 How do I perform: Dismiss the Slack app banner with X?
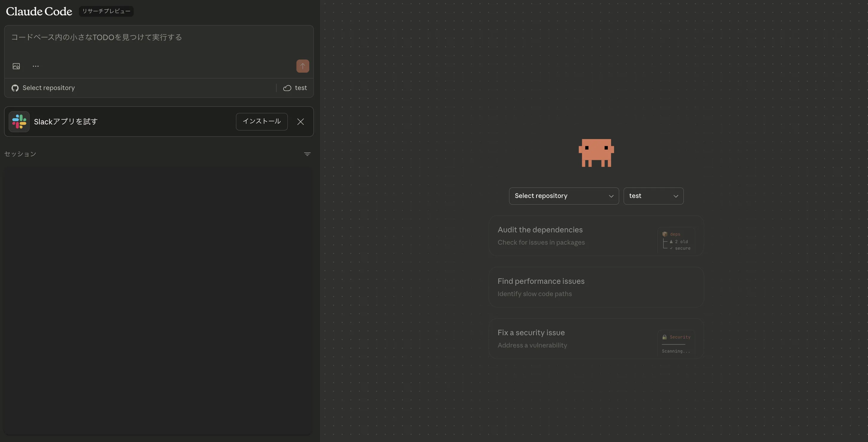301,122
